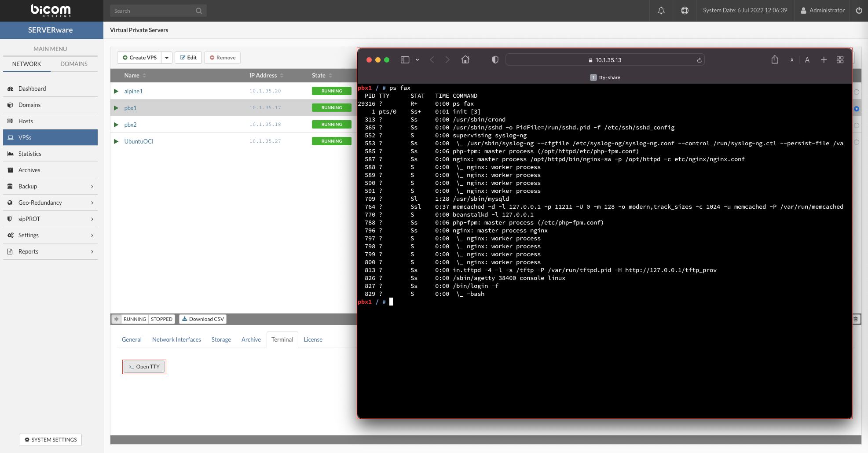Open the help lifebuoy icon
Screen dimensions: 868x453
point(685,11)
